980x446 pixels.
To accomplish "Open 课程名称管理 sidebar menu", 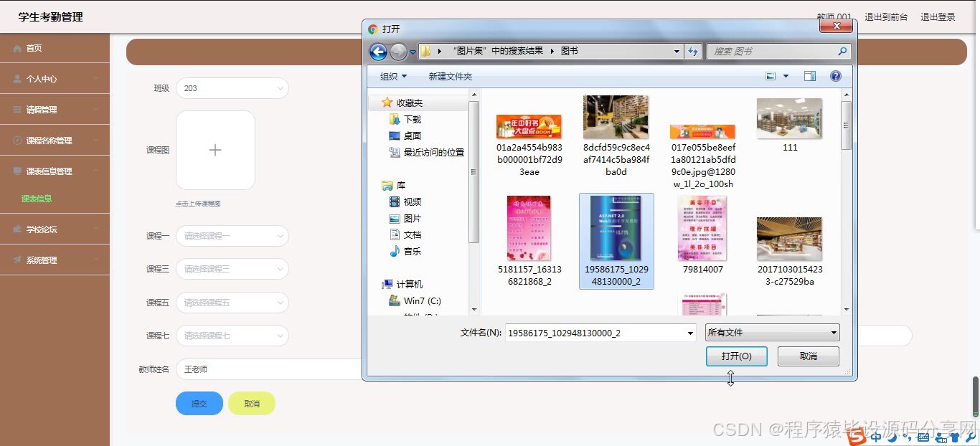I will coord(55,141).
